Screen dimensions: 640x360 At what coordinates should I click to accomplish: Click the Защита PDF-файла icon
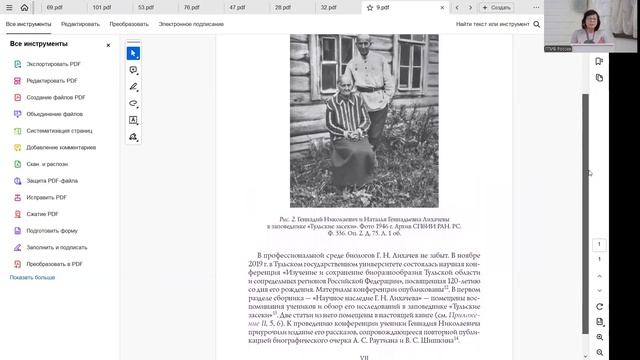pyautogui.click(x=18, y=181)
